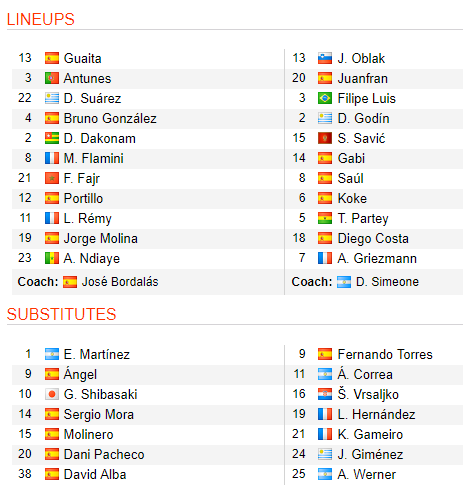Select K. Gameiro from the substitutes
463x489 pixels.
(370, 434)
